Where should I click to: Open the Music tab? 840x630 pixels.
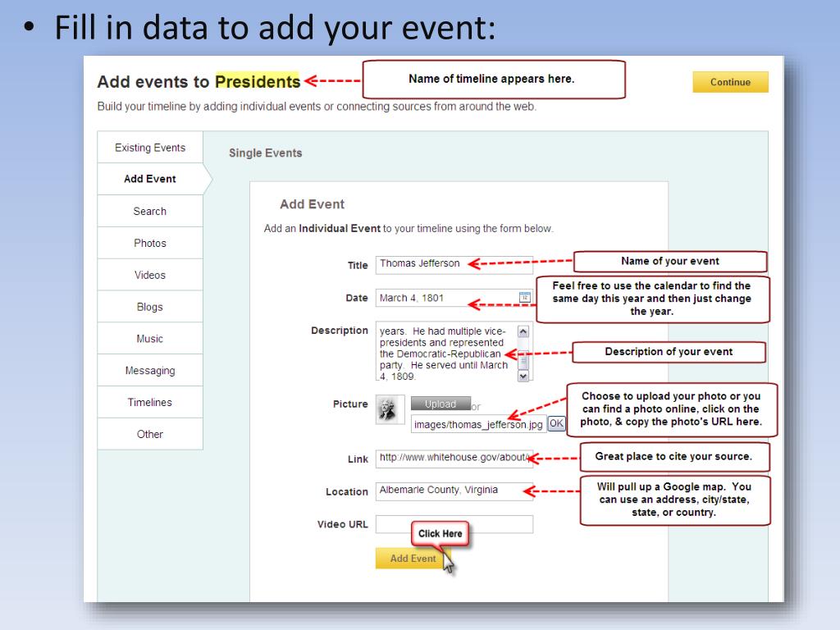(150, 339)
